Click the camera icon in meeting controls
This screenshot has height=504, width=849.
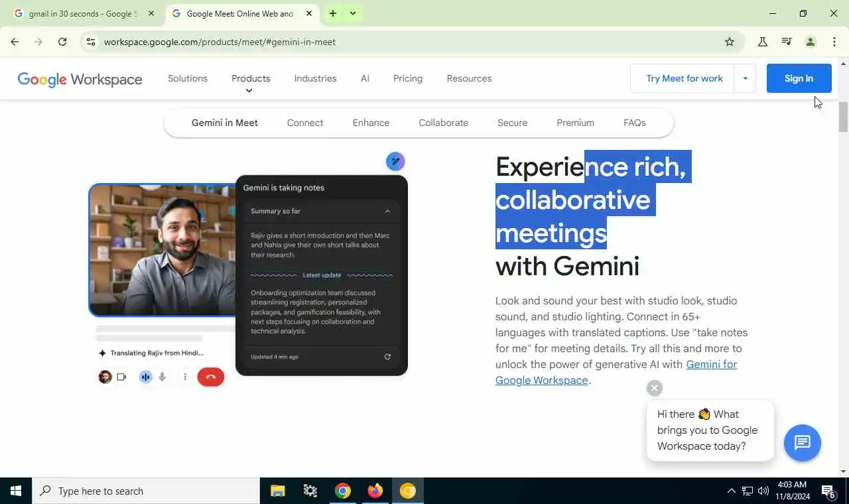pos(121,377)
